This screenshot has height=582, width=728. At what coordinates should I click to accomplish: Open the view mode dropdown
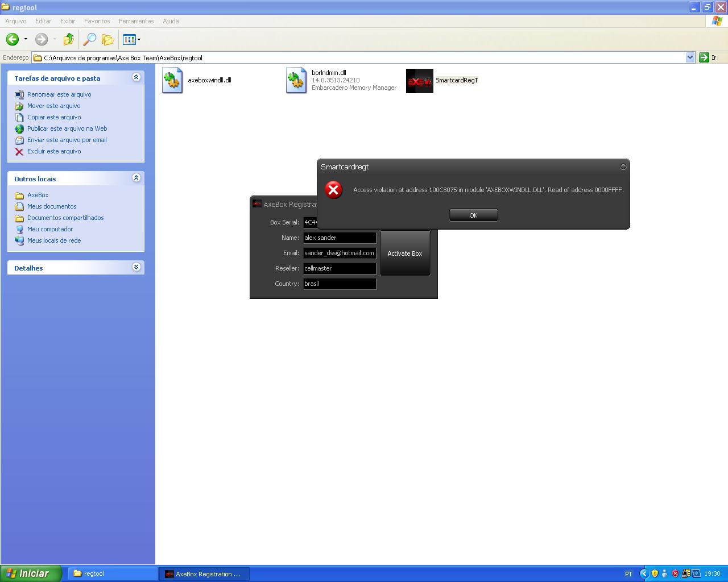[139, 39]
